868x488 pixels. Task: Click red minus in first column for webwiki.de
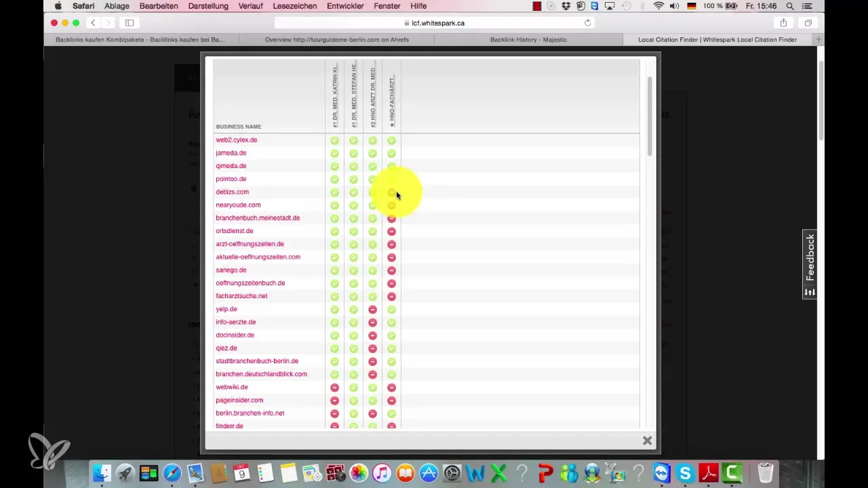(x=334, y=388)
